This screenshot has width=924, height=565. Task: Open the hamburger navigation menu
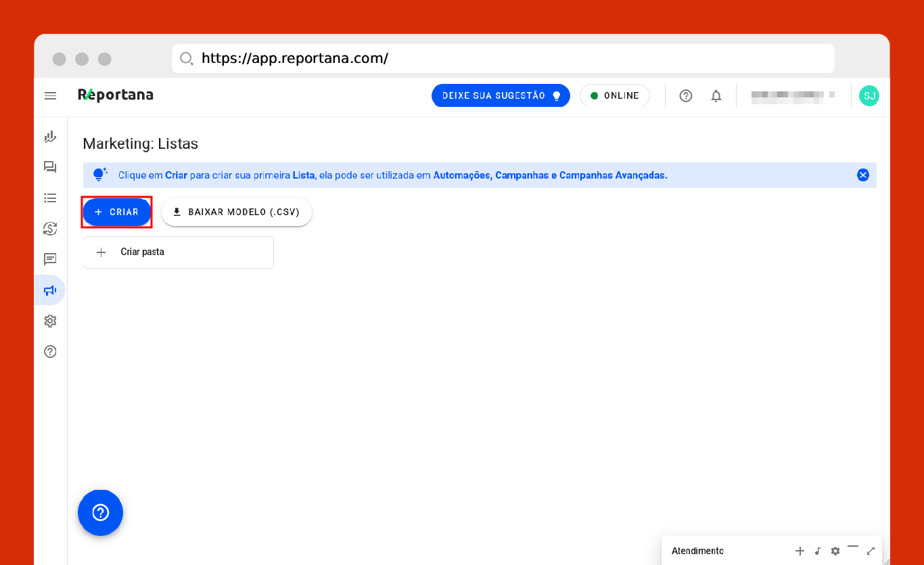coord(50,95)
